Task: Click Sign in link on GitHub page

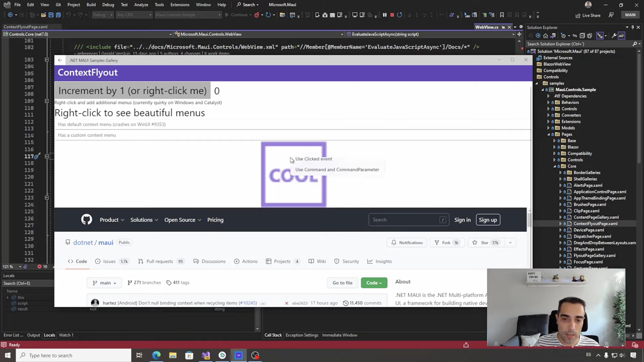Action: pos(462,220)
